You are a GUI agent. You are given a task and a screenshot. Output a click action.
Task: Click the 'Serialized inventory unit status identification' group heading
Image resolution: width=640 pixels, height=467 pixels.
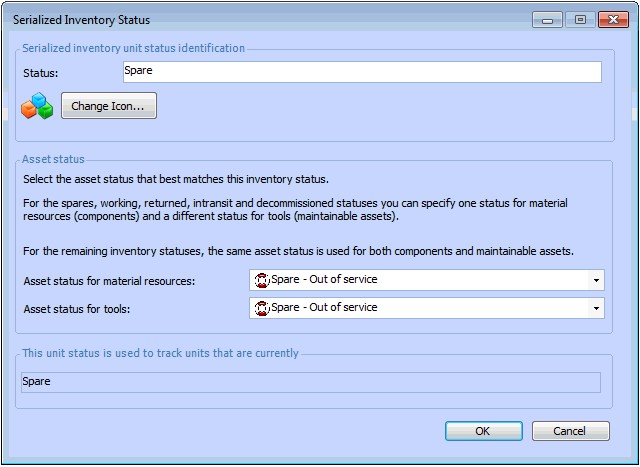(133, 48)
